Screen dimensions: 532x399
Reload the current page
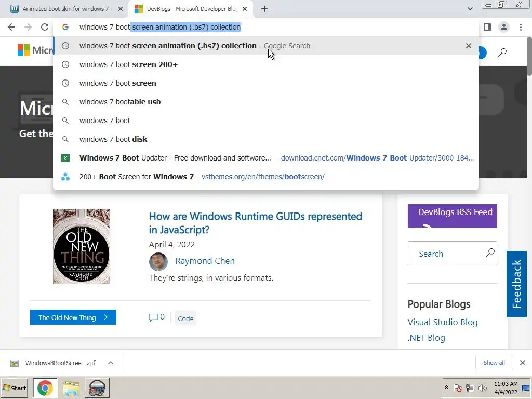45,27
